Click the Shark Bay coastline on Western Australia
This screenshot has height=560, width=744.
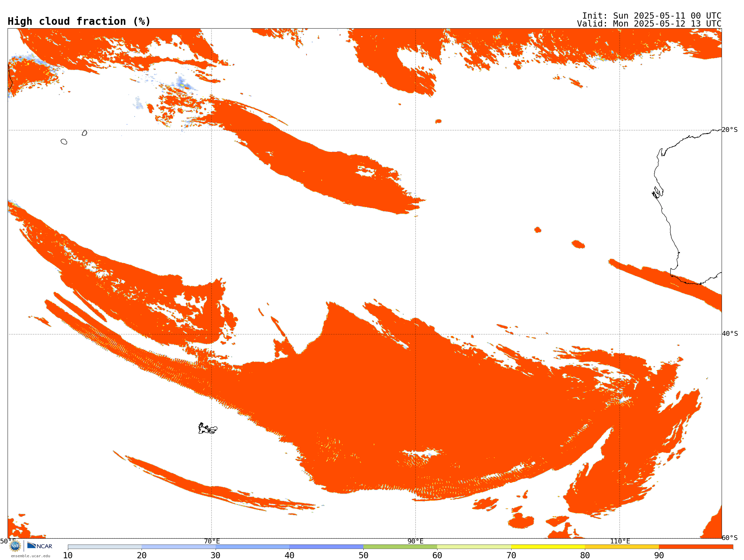pyautogui.click(x=658, y=192)
